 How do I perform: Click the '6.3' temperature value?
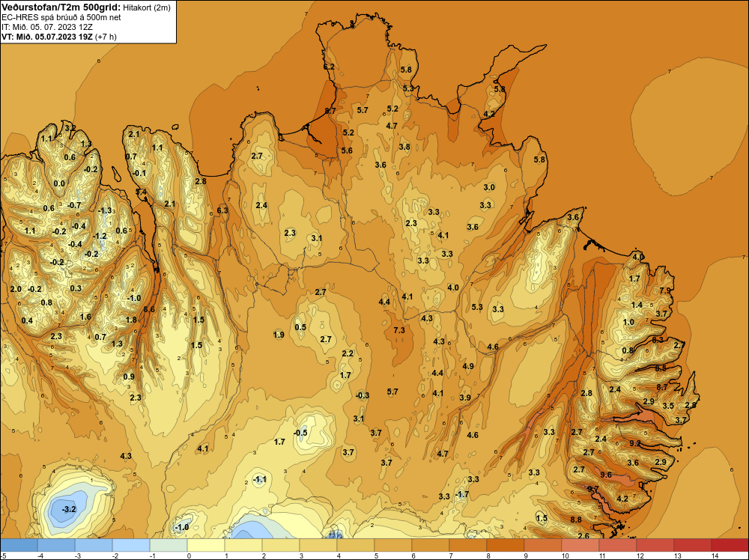point(222,210)
